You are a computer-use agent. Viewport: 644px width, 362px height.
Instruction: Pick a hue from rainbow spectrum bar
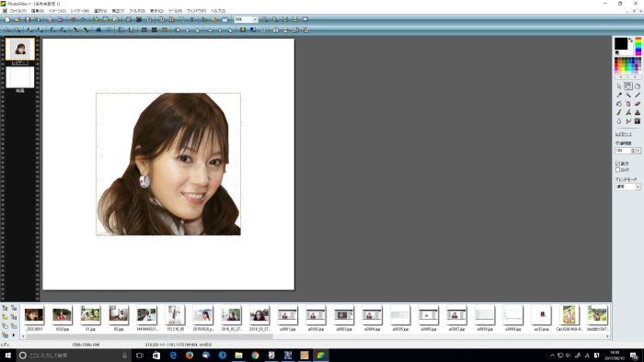coord(638,46)
